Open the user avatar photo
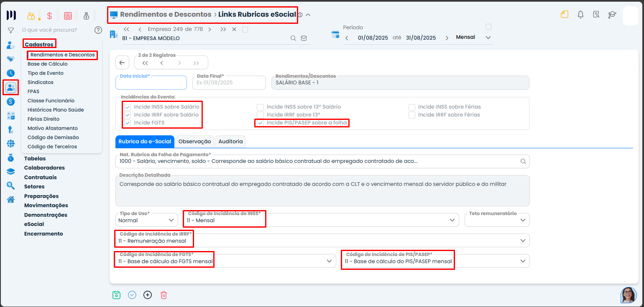644x307 pixels. (x=629, y=295)
